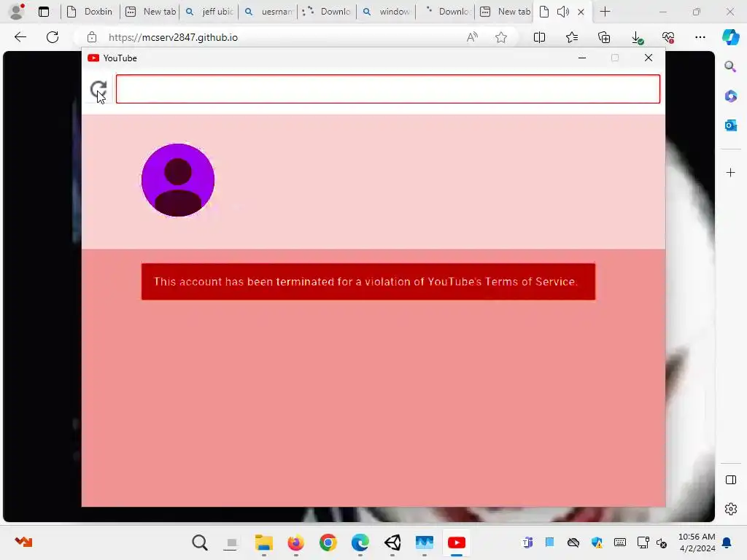Open Collections in Edge toolbar
747x560 pixels.
pos(604,37)
